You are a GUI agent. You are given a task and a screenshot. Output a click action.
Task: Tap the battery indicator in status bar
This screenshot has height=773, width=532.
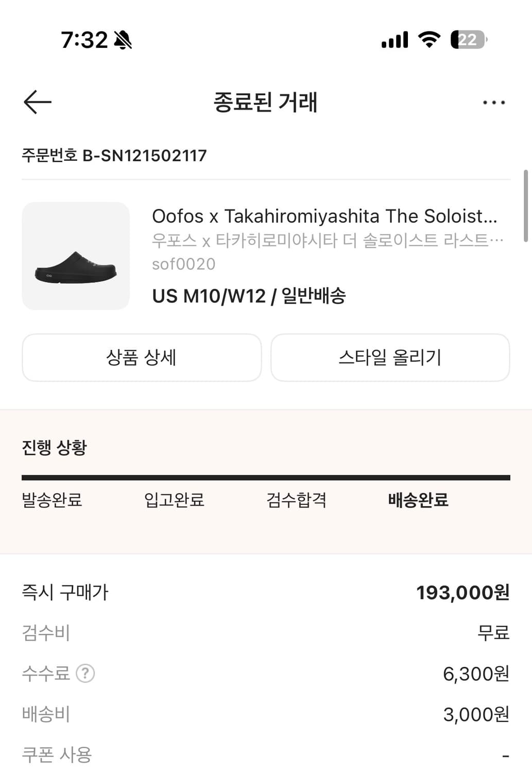tap(468, 40)
